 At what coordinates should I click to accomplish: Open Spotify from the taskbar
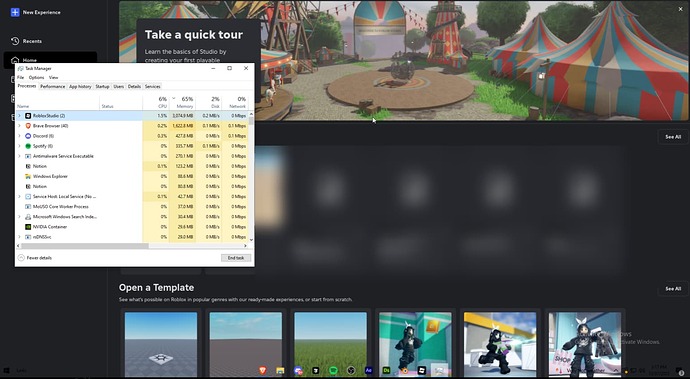coord(334,371)
